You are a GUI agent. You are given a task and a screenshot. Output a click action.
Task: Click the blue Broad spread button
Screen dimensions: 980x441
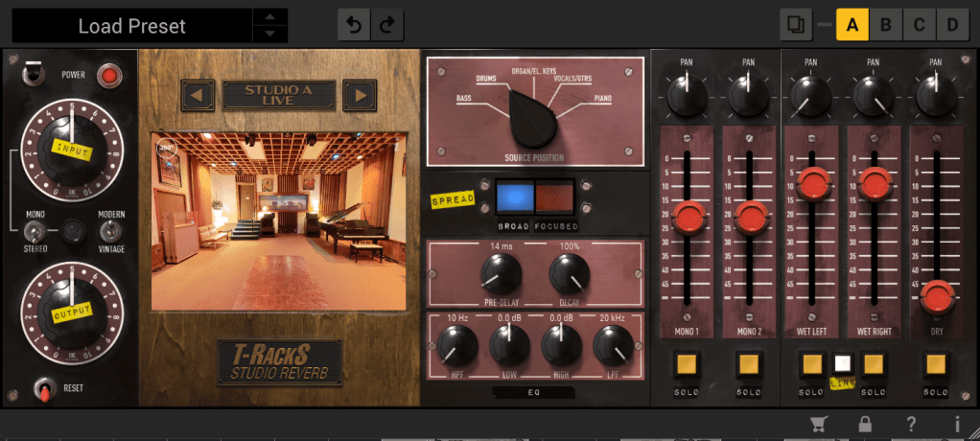click(514, 196)
